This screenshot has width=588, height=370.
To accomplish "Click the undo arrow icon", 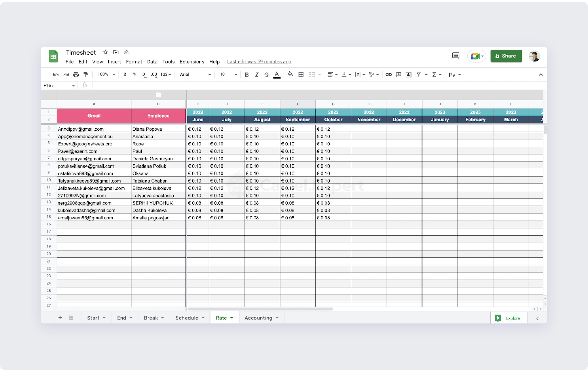I will 56,75.
